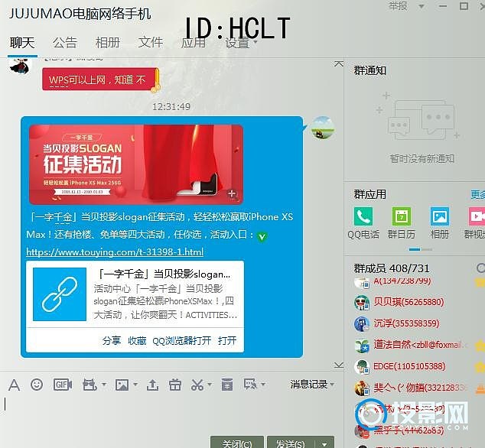Viewport: 485px width, 448px height.
Task: Click 分享 on the link card
Action: pos(112,341)
